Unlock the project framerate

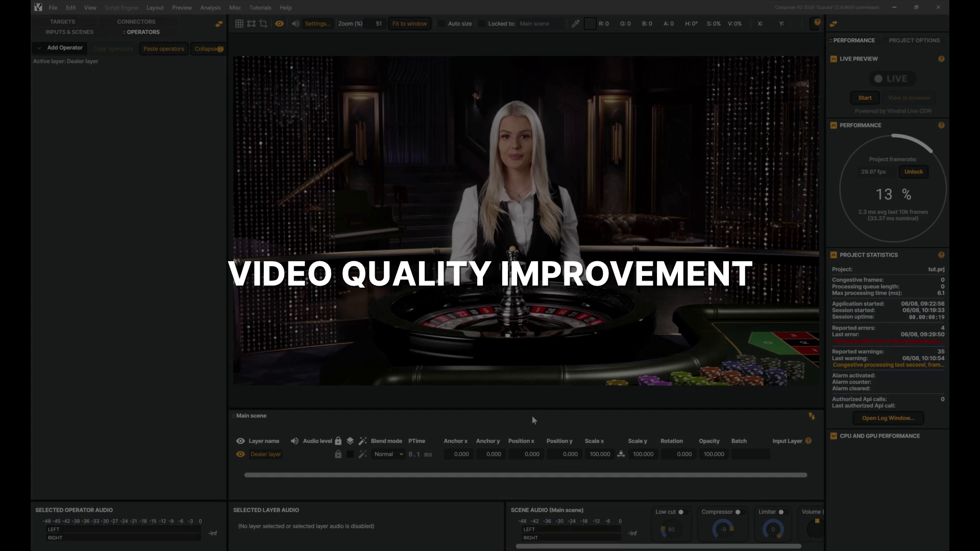(914, 171)
